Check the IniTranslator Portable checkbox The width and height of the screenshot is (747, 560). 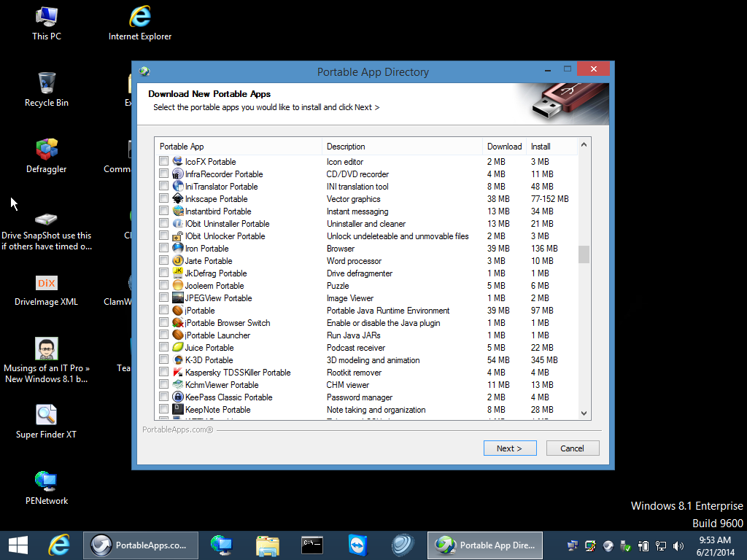click(x=164, y=186)
